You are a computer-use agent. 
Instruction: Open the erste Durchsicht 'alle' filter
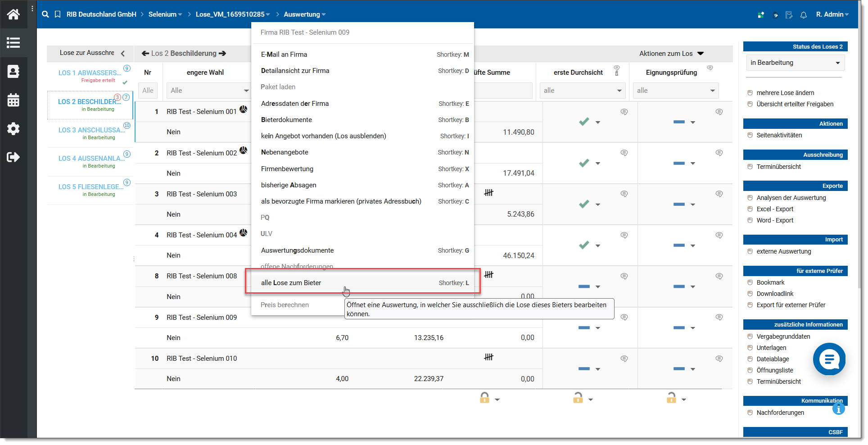click(583, 91)
